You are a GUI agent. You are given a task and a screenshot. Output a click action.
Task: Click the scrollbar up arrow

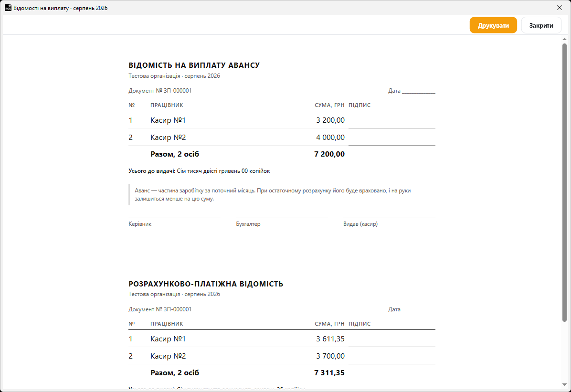pos(564,39)
